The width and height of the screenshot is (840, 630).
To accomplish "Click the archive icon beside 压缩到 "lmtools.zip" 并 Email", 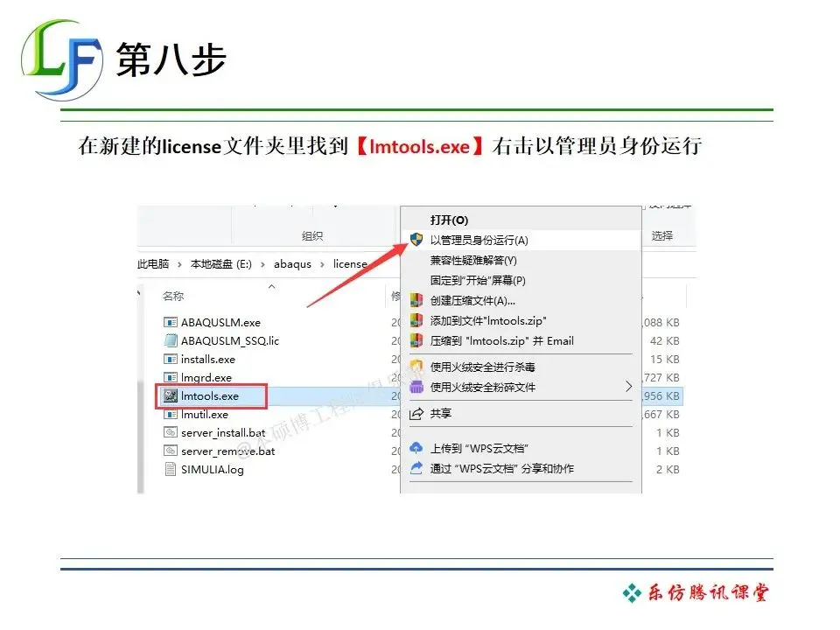I will pyautogui.click(x=416, y=340).
